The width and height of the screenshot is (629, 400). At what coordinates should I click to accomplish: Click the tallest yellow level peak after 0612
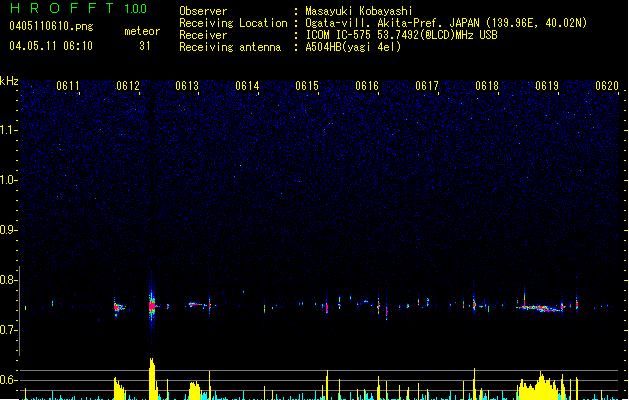click(x=152, y=379)
